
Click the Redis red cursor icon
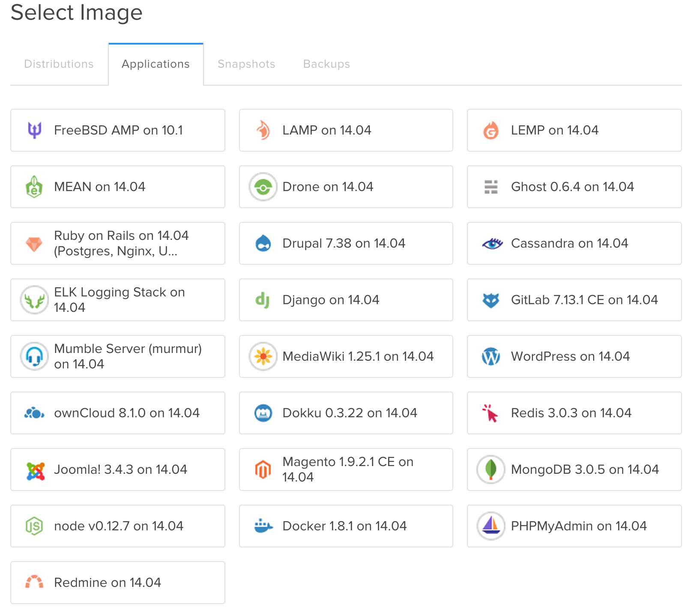[490, 413]
